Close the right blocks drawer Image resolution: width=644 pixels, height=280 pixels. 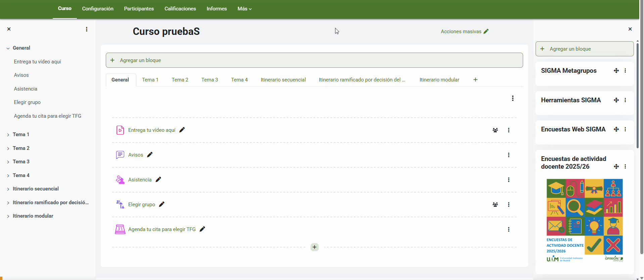630,29
